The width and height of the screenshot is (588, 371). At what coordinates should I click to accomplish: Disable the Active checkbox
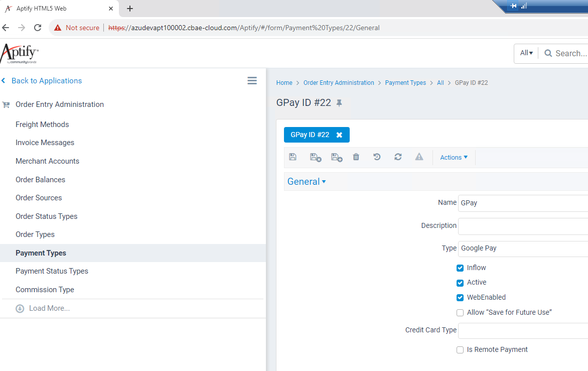coord(460,283)
